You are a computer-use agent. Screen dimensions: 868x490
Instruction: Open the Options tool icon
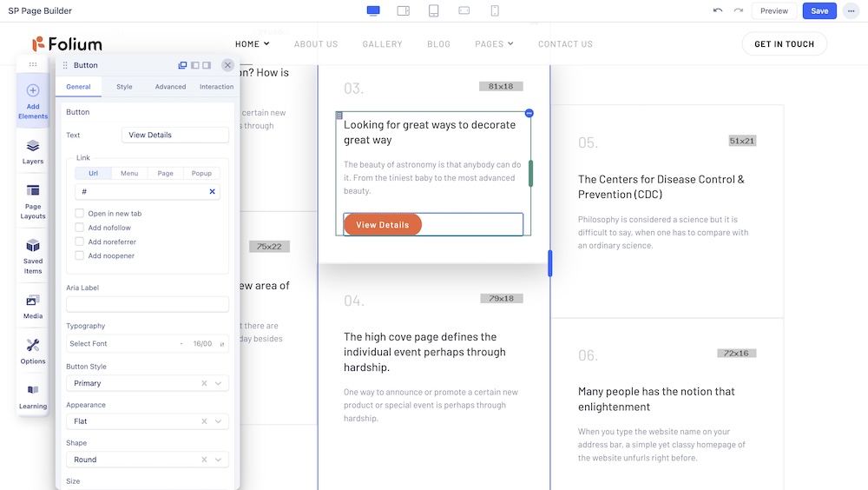tap(33, 350)
